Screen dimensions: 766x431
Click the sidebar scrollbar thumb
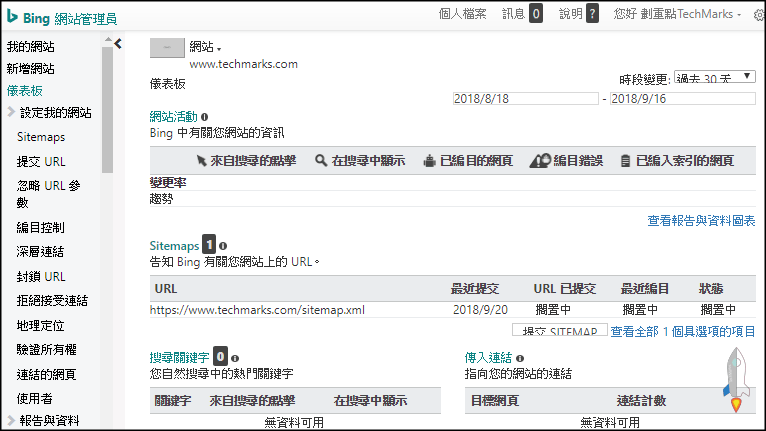(107, 109)
